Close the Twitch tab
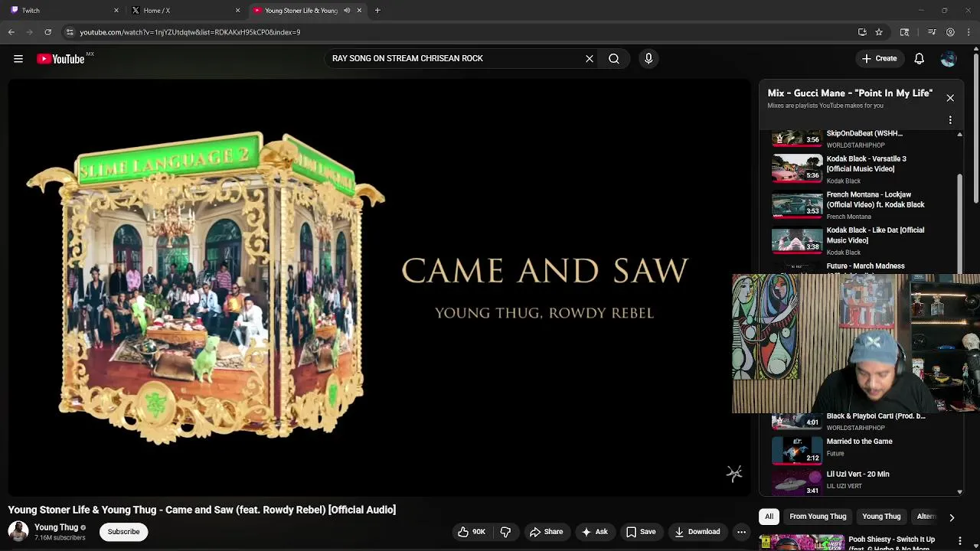This screenshot has width=980, height=551. 116,11
